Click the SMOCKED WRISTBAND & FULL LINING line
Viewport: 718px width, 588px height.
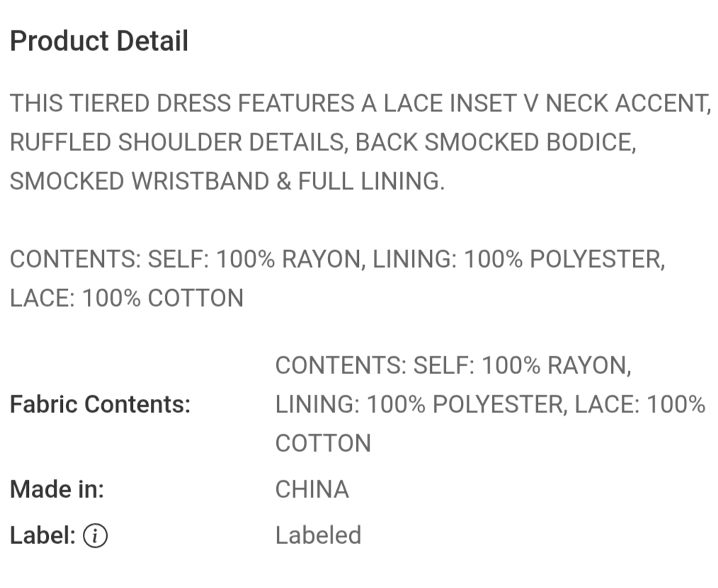coord(227,181)
